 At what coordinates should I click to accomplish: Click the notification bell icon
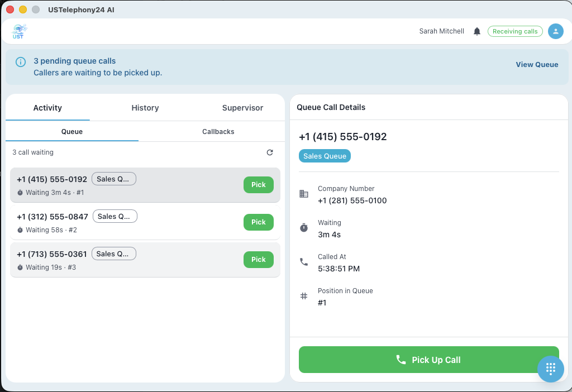tap(477, 31)
